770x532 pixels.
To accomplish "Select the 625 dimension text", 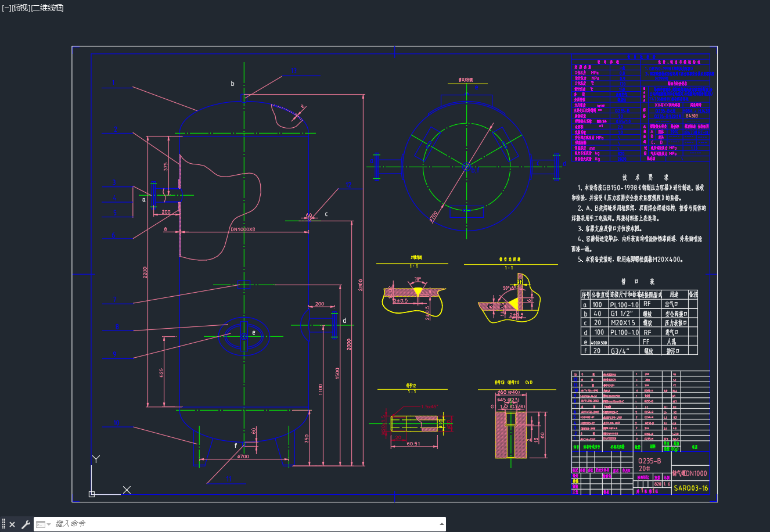I will tap(161, 372).
